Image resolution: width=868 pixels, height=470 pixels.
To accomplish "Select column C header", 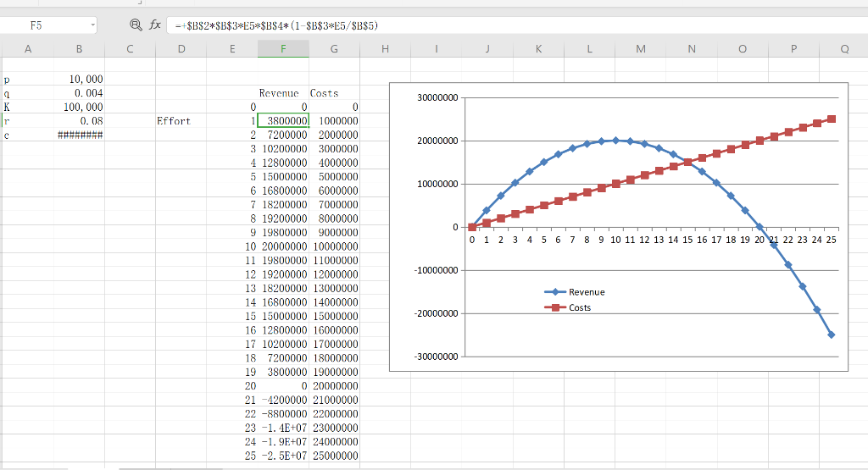I will [130, 48].
